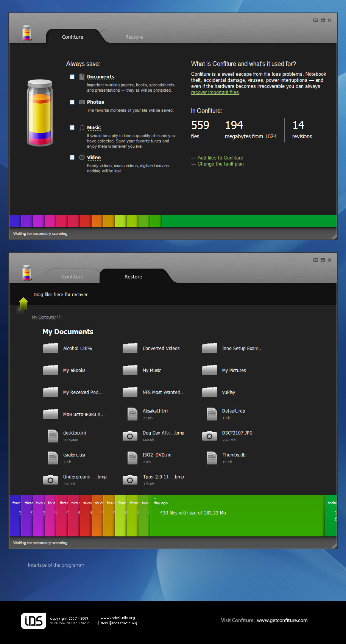The height and width of the screenshot is (644, 346).
Task: Click the iDS studio logo in the footer
Action: [33, 621]
